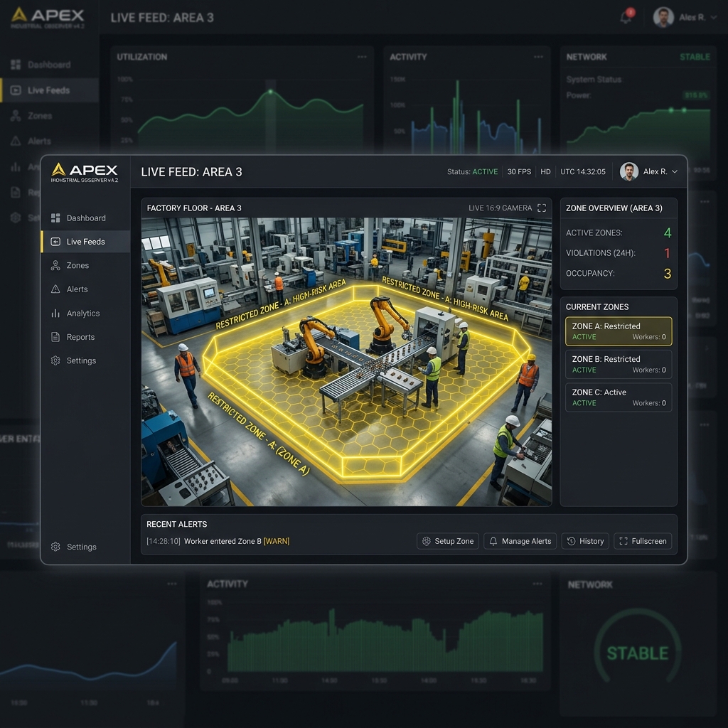Click the Analytics bar chart icon in front sidebar

[x=55, y=313]
